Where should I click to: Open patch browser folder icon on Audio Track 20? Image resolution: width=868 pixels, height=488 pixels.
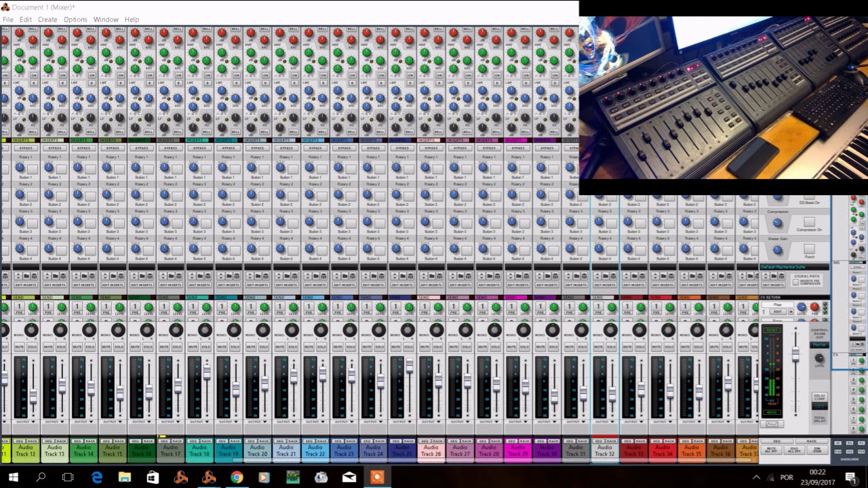(x=258, y=276)
